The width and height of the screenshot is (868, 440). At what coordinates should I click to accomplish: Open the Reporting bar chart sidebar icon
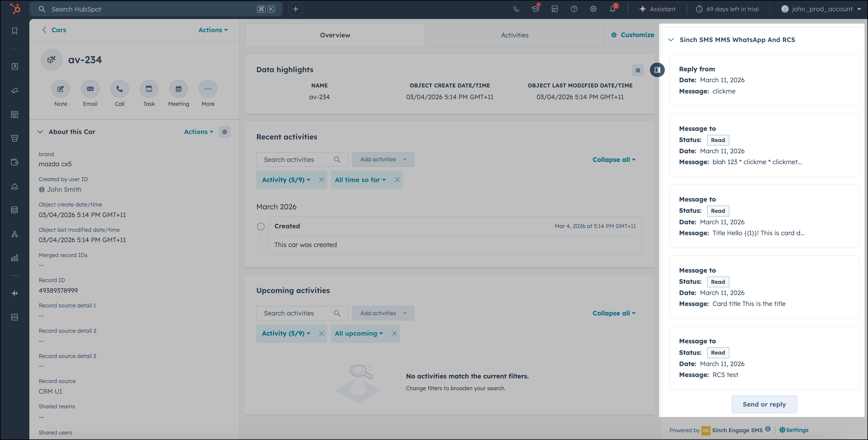pyautogui.click(x=14, y=258)
